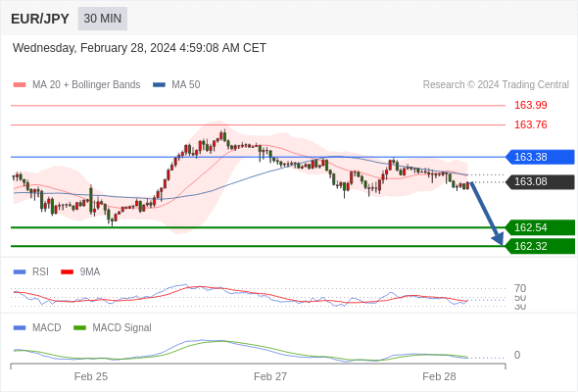Click the Research Trading Central copyright text

pyautogui.click(x=496, y=85)
